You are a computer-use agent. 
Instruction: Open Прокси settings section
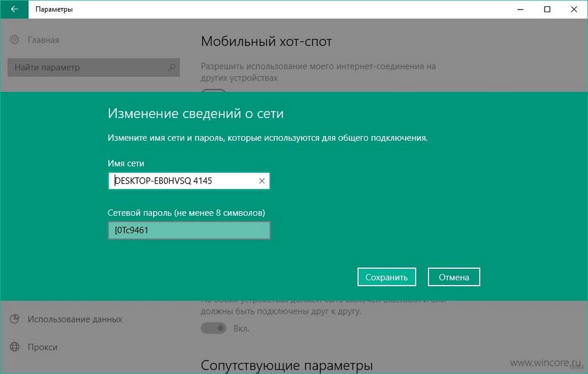(42, 348)
